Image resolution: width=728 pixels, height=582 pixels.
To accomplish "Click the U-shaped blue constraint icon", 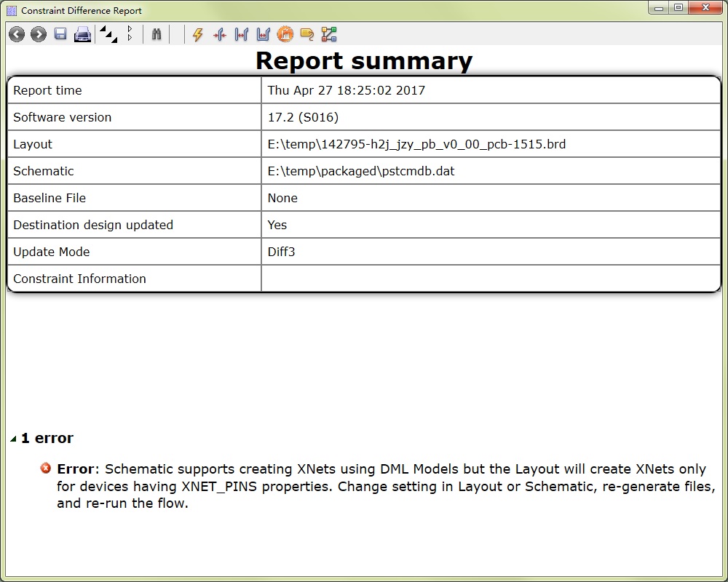I will (x=264, y=34).
